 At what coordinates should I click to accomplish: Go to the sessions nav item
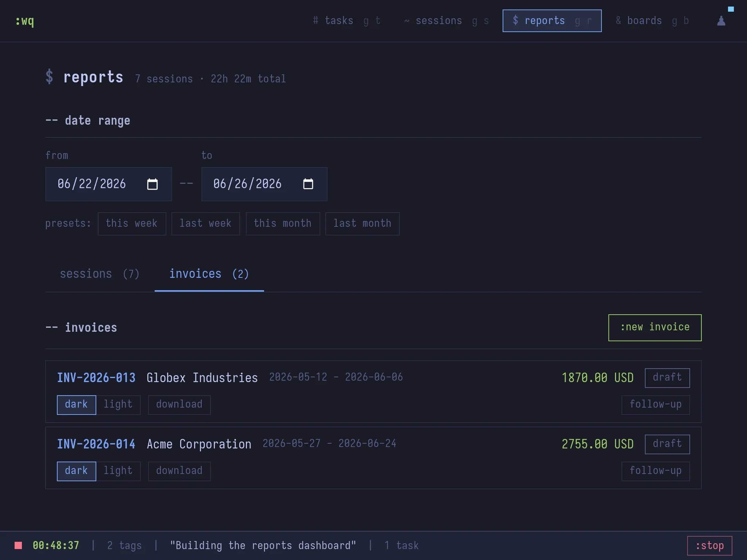[446, 21]
